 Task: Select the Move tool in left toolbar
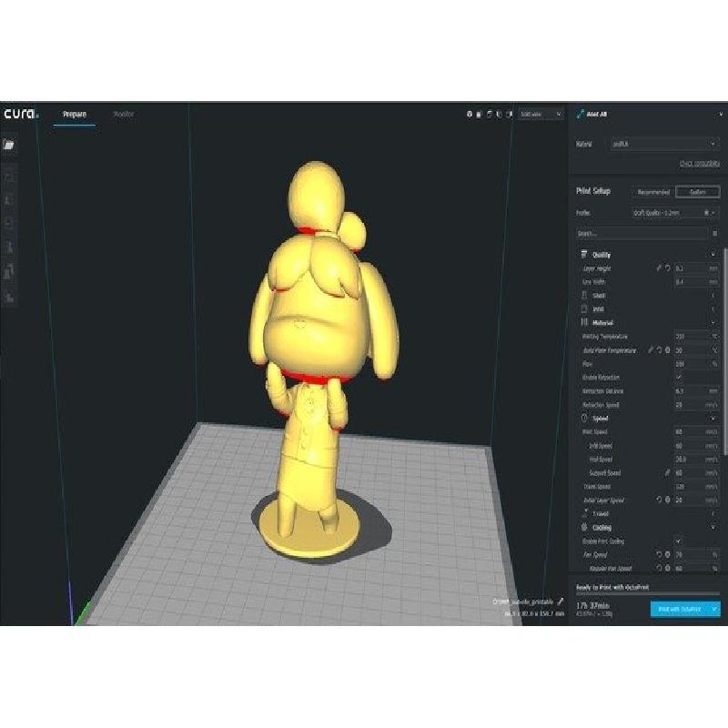(x=9, y=177)
